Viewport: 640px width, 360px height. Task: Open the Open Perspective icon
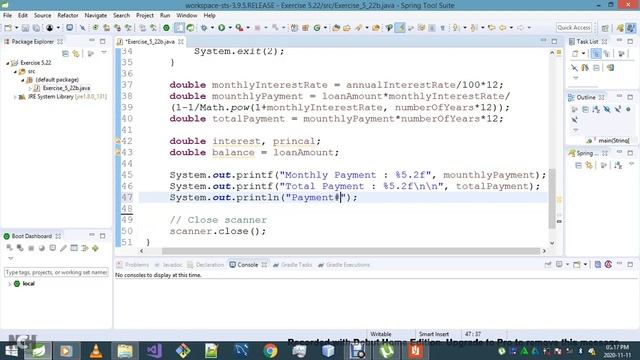[x=605, y=28]
